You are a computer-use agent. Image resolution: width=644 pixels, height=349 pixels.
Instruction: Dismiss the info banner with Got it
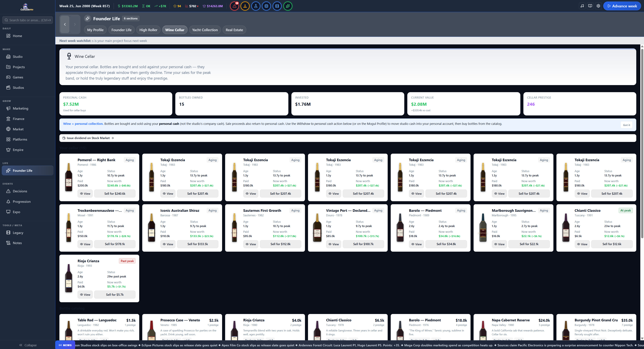pyautogui.click(x=626, y=125)
